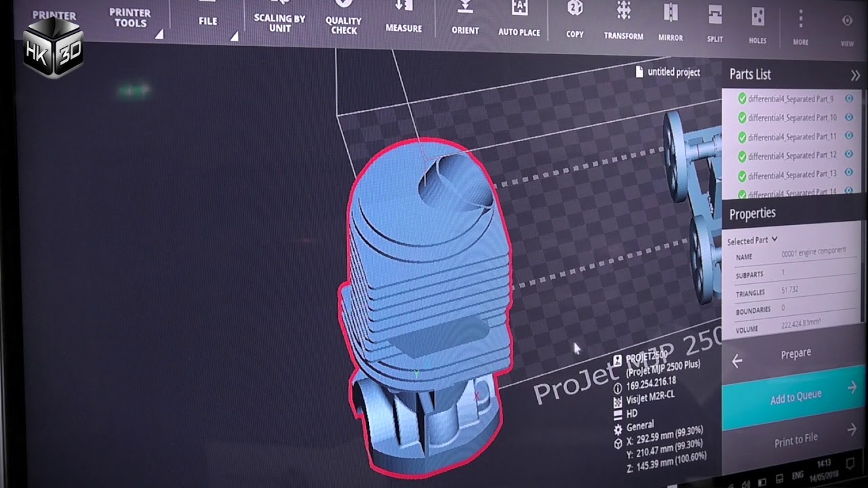Hide Separated Part_12 with its eye icon
Image resolution: width=868 pixels, height=488 pixels.
pyautogui.click(x=849, y=155)
